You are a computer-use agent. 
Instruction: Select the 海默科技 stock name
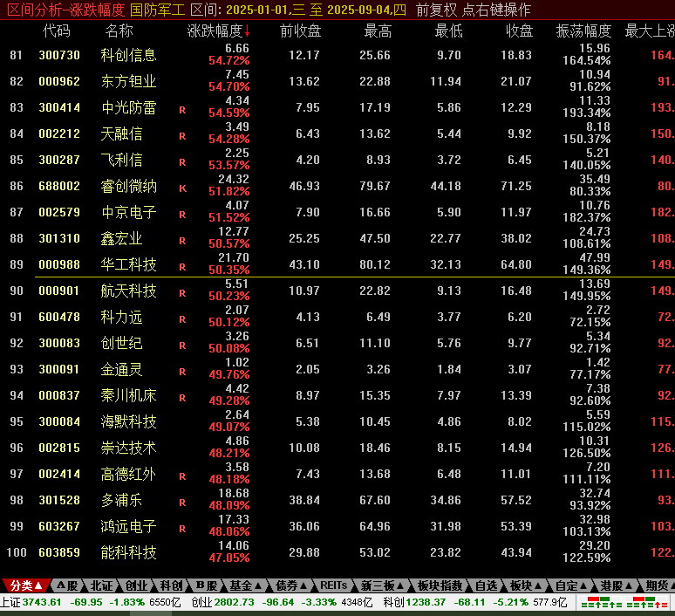[x=128, y=421]
